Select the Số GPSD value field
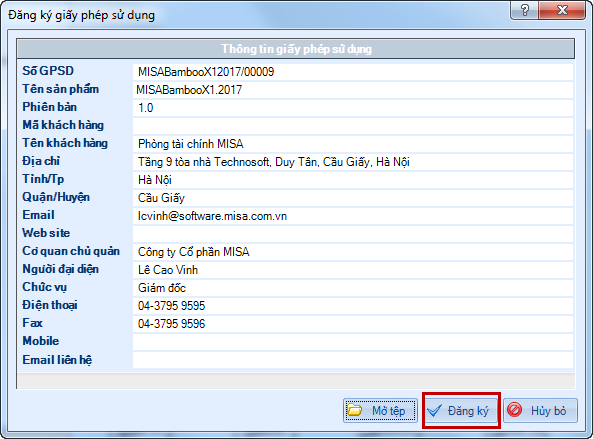 tap(353, 71)
